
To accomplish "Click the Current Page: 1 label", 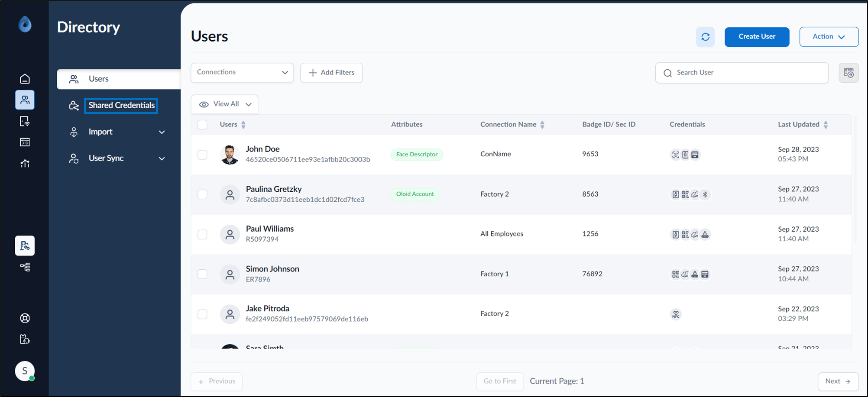I will 557,381.
